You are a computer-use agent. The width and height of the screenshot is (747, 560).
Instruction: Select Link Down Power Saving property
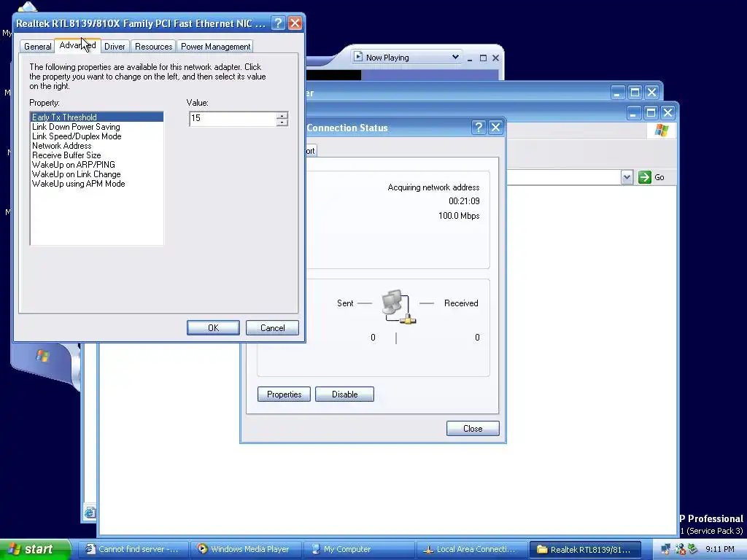(x=97, y=127)
